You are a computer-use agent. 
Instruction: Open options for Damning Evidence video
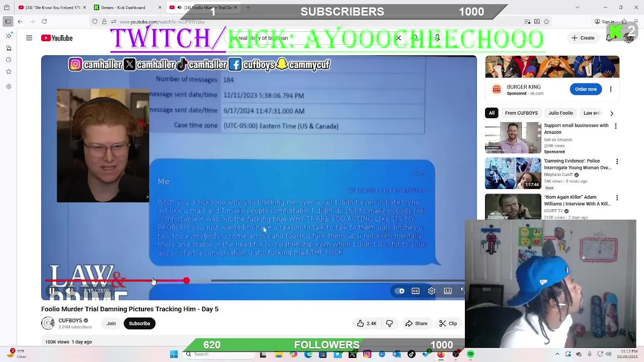[x=616, y=162]
